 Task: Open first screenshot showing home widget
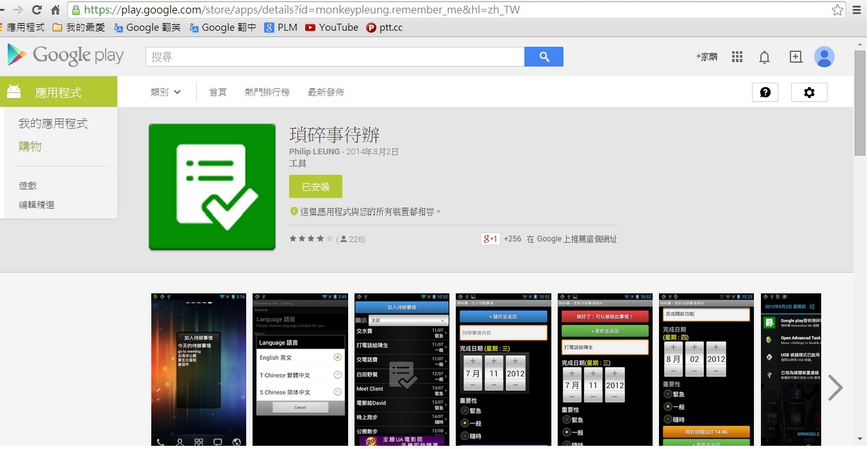(x=199, y=370)
